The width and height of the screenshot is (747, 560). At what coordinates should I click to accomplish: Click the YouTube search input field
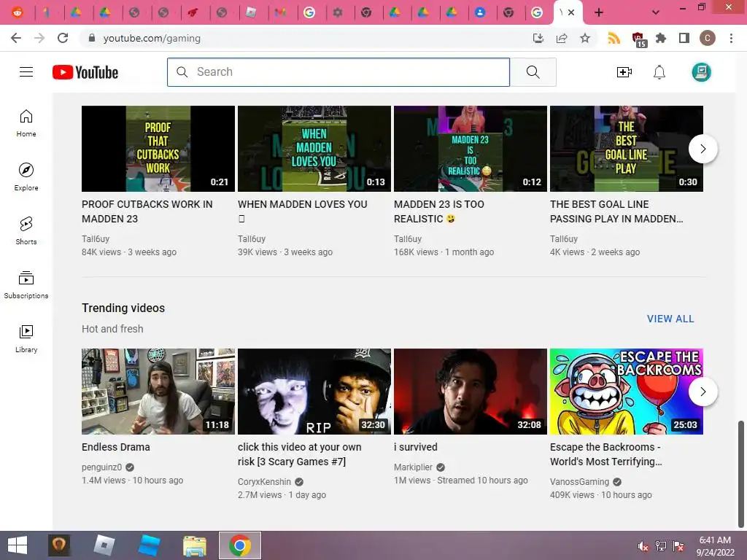coord(338,72)
